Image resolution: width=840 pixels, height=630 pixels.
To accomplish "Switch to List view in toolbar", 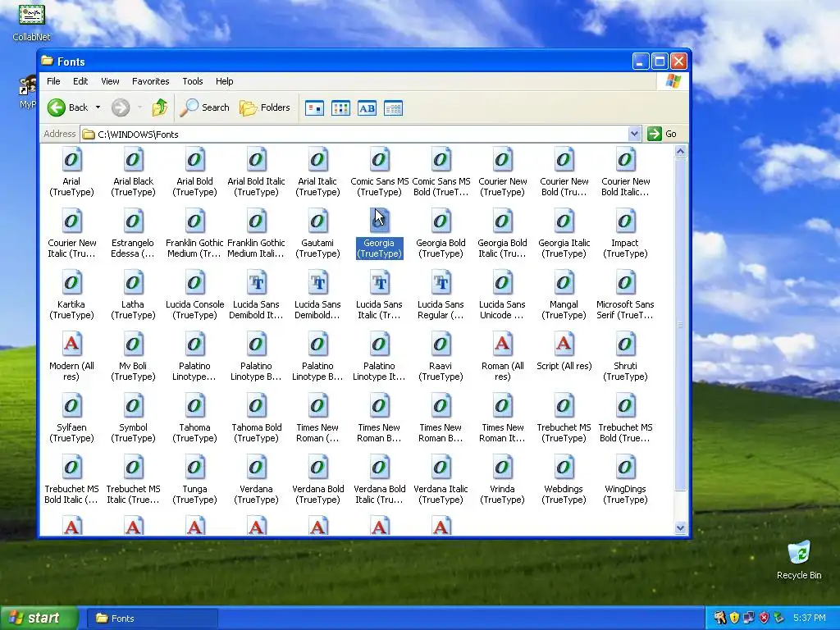I will click(340, 108).
